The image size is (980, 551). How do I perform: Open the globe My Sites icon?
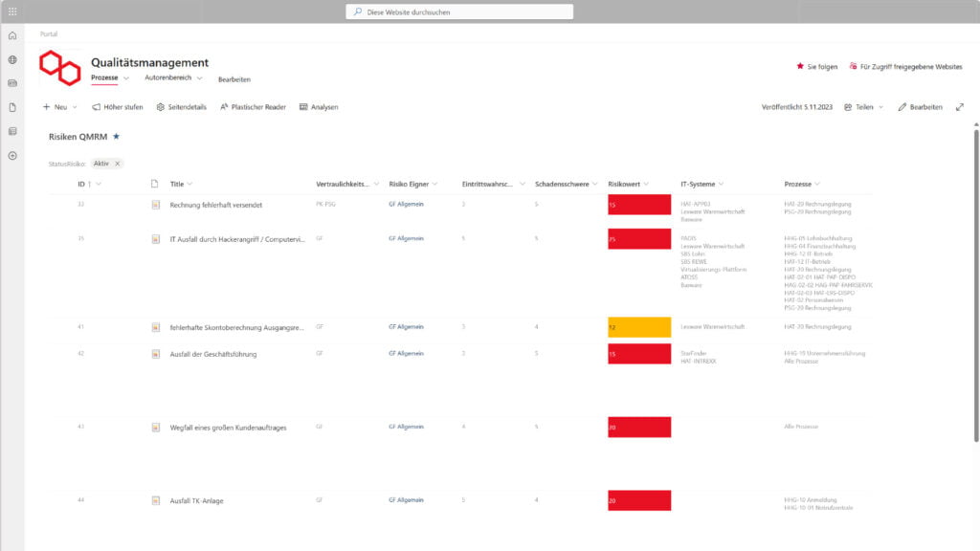[12, 59]
